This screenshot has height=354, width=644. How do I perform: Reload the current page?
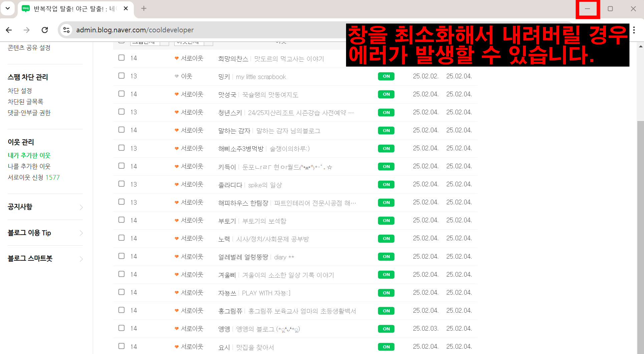coord(45,30)
